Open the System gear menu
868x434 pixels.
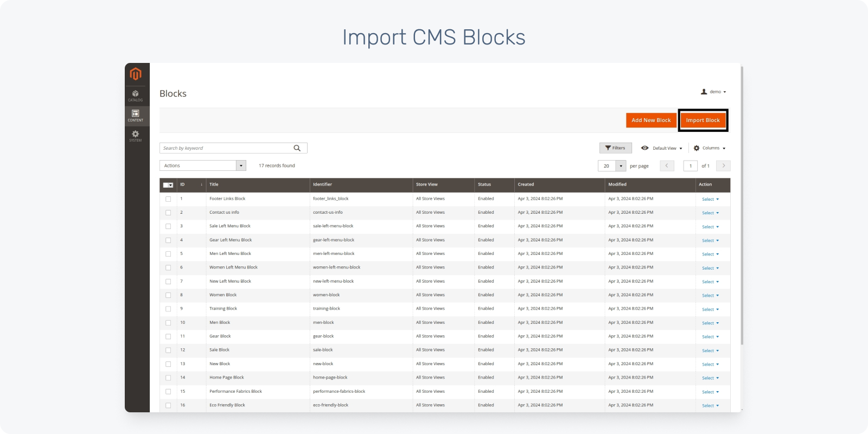[136, 136]
